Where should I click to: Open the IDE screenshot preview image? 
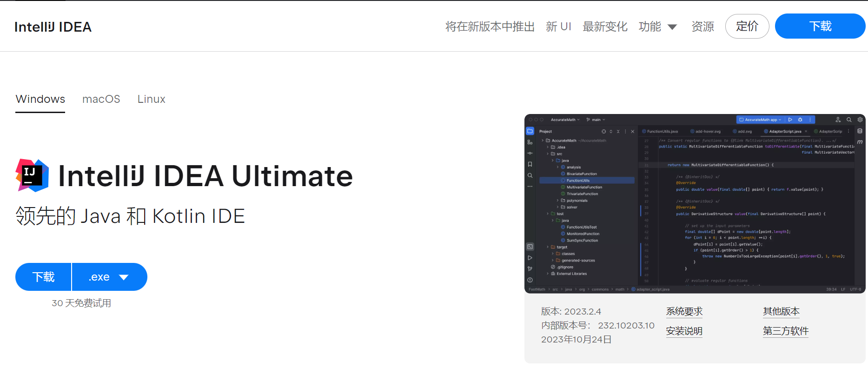pyautogui.click(x=695, y=203)
